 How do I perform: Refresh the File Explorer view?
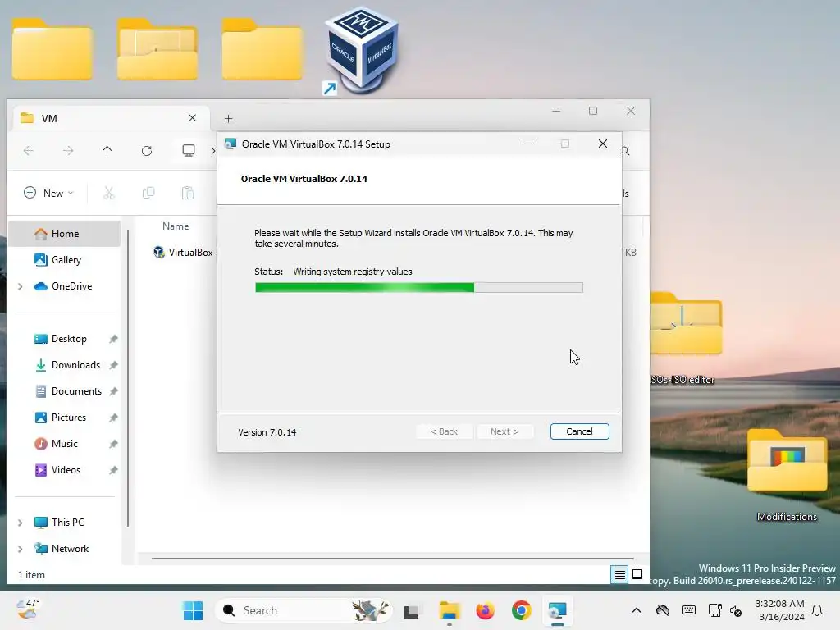click(147, 151)
